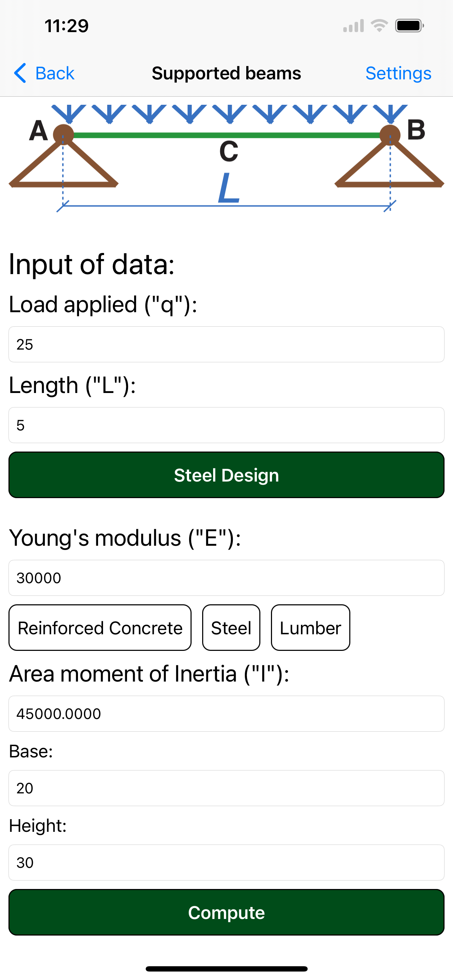This screenshot has height=980, width=453.
Task: Edit the Young's modulus field
Action: coord(226,578)
